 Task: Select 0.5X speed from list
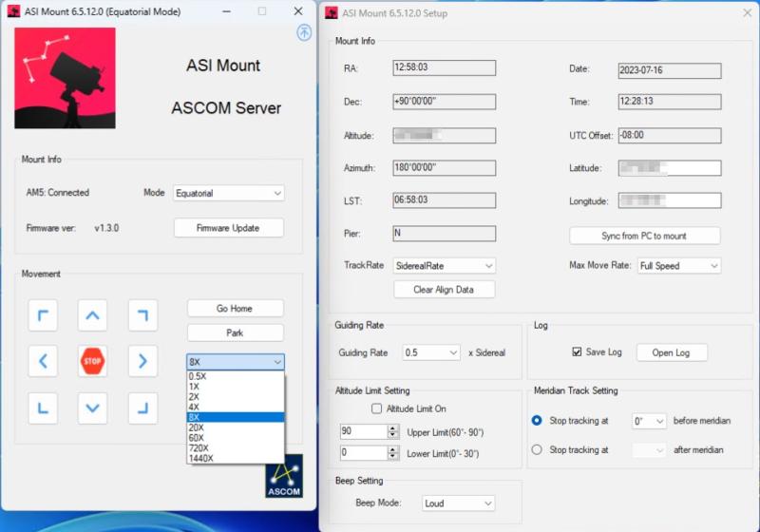tap(236, 376)
